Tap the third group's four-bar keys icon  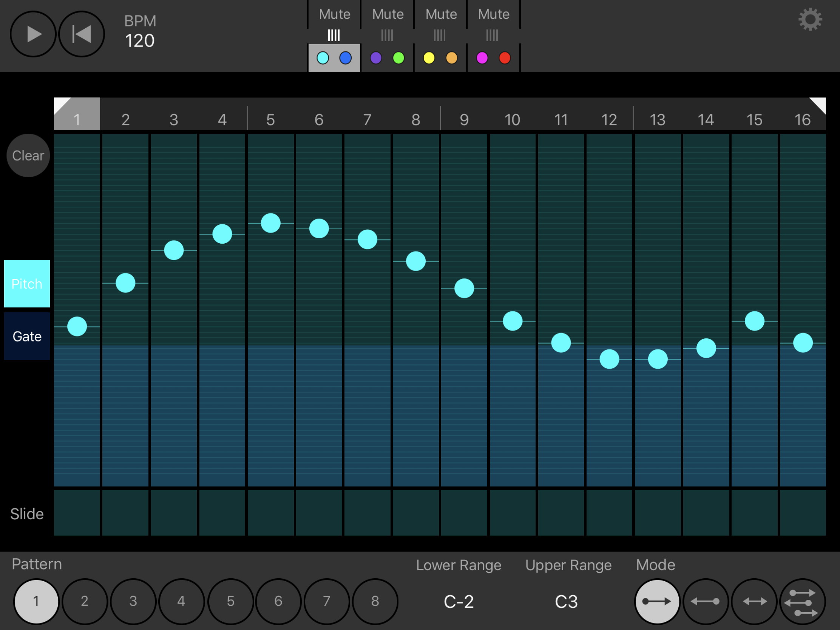tap(440, 36)
